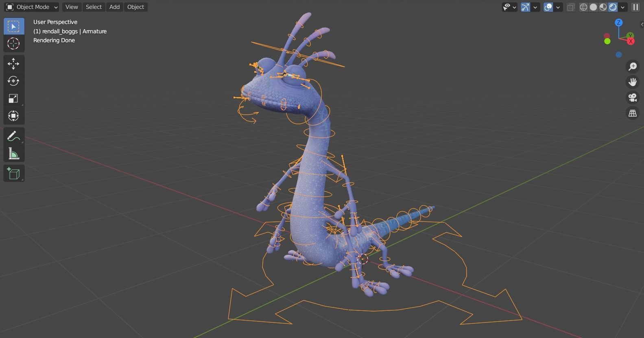Click the 3D cursor near the feet
This screenshot has width=644, height=338.
click(362, 259)
